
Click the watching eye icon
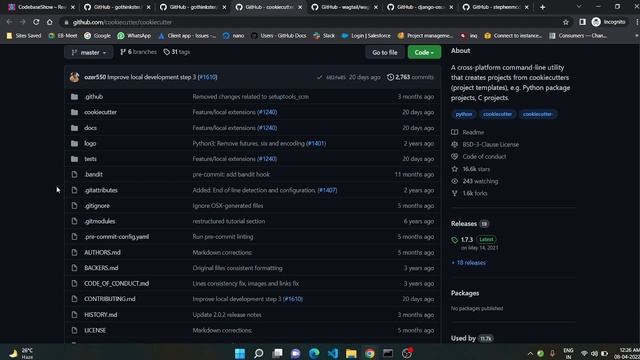coord(455,181)
